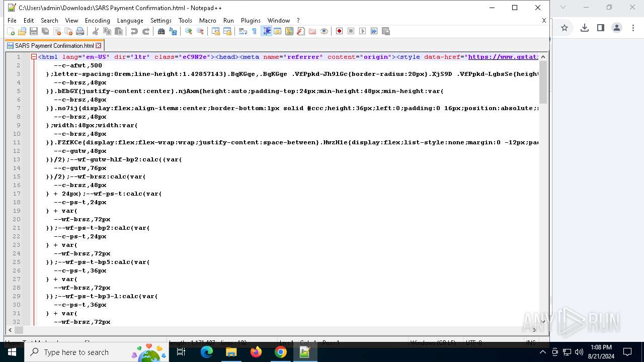Click the vertical scrollbar down arrow
The height and width of the screenshot is (362, 644).
[x=543, y=322]
